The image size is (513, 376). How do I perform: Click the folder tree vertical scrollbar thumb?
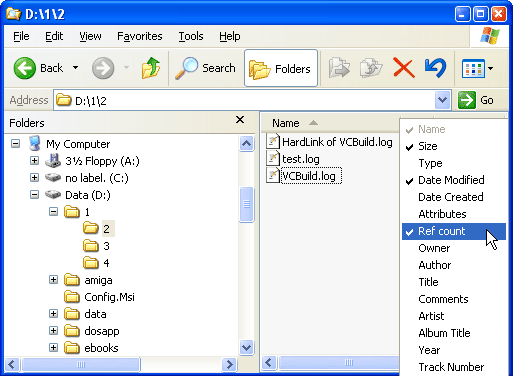pos(247,204)
